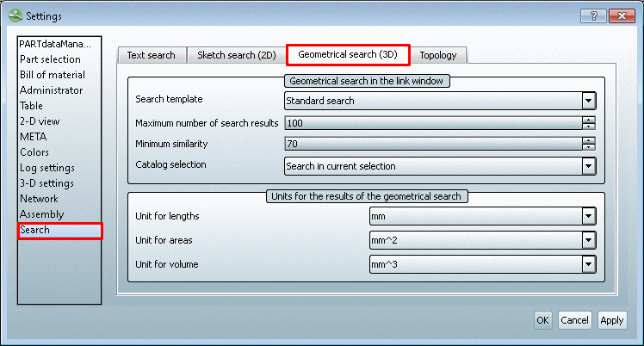Click the 'Search template' label
Image resolution: width=644 pixels, height=346 pixels.
click(x=169, y=99)
